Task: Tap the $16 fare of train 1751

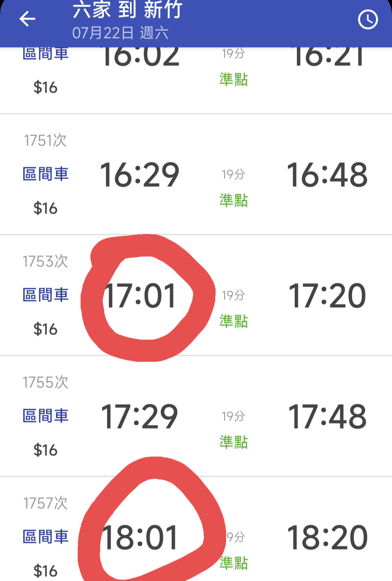Action: click(45, 208)
